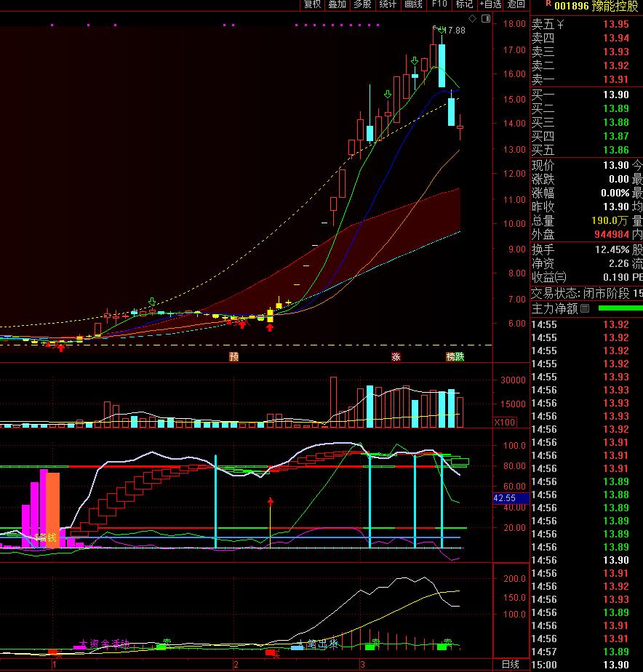The image size is (643, 672).
Task: Click the 外盘 944984 value
Action: coord(612,234)
